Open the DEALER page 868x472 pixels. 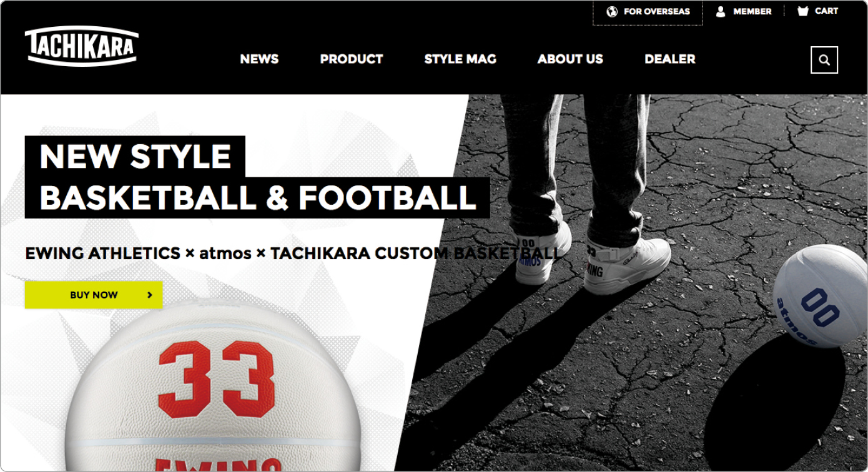670,59
